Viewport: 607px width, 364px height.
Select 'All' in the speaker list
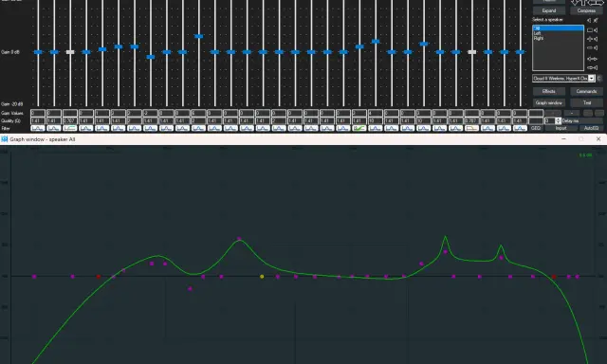pos(558,28)
